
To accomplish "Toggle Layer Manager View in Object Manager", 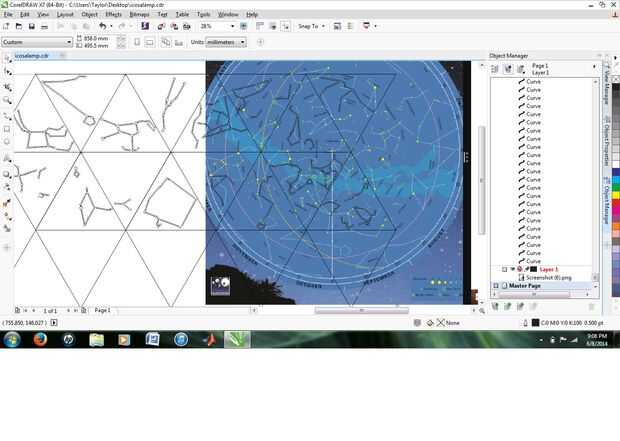I will tap(521, 70).
